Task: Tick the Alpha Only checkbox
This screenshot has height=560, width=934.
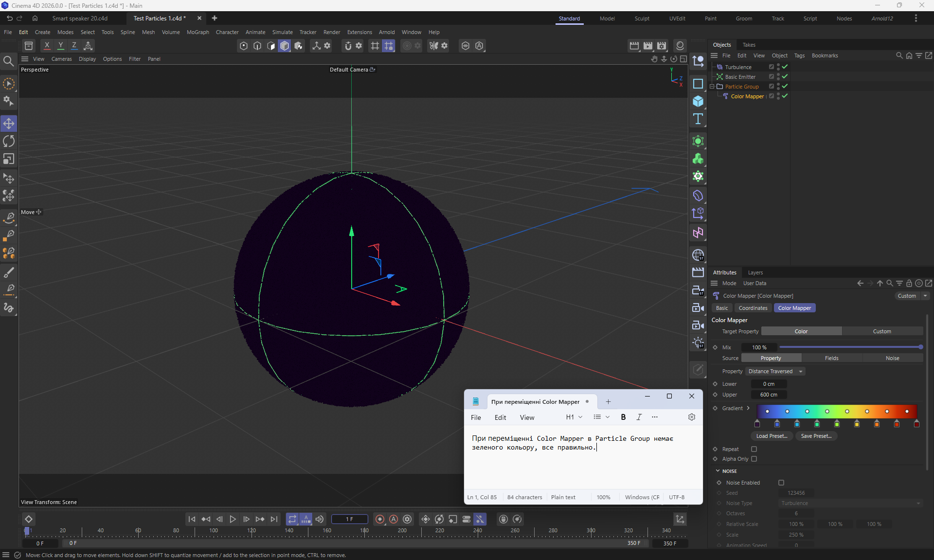Action: (754, 459)
